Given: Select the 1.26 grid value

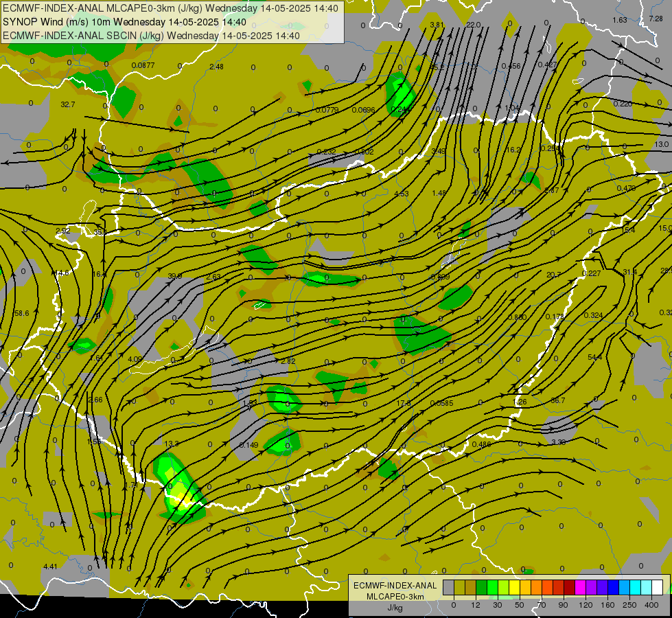Looking at the screenshot, I should pos(520,402).
